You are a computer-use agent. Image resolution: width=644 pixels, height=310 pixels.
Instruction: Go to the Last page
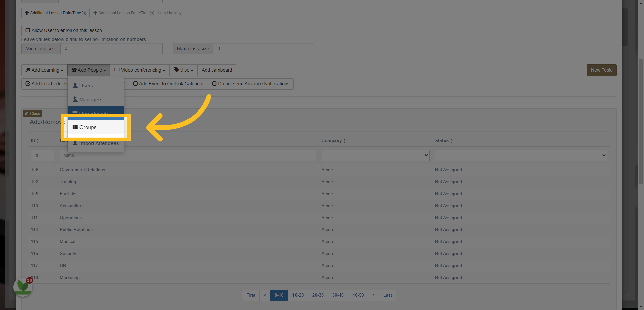(388, 295)
